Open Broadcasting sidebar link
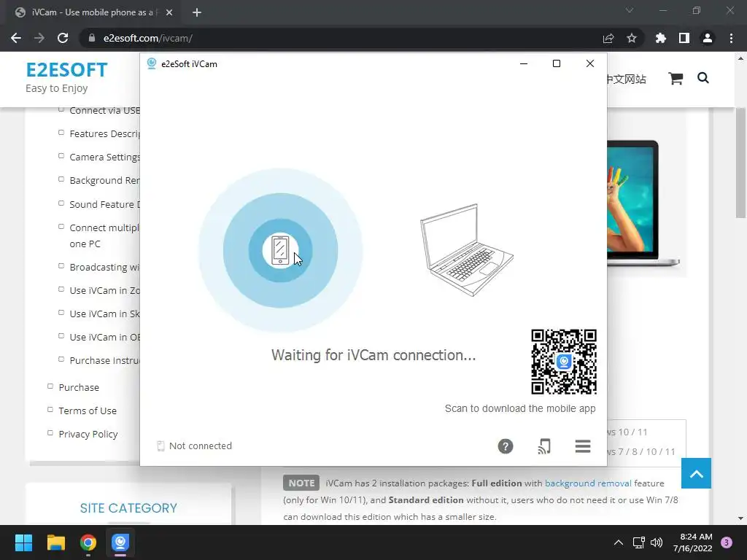This screenshot has width=747, height=560. [104, 267]
